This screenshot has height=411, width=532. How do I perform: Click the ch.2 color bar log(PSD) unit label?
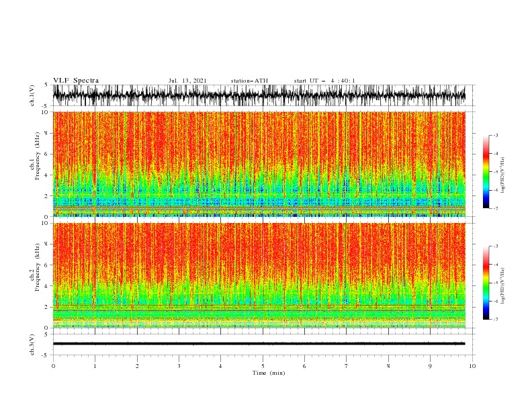coord(503,285)
